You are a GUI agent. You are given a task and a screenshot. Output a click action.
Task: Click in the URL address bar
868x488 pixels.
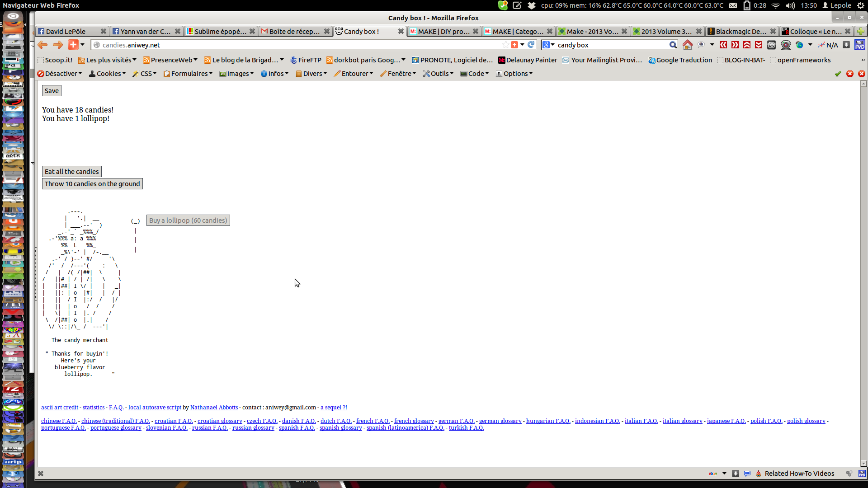pyautogui.click(x=294, y=45)
